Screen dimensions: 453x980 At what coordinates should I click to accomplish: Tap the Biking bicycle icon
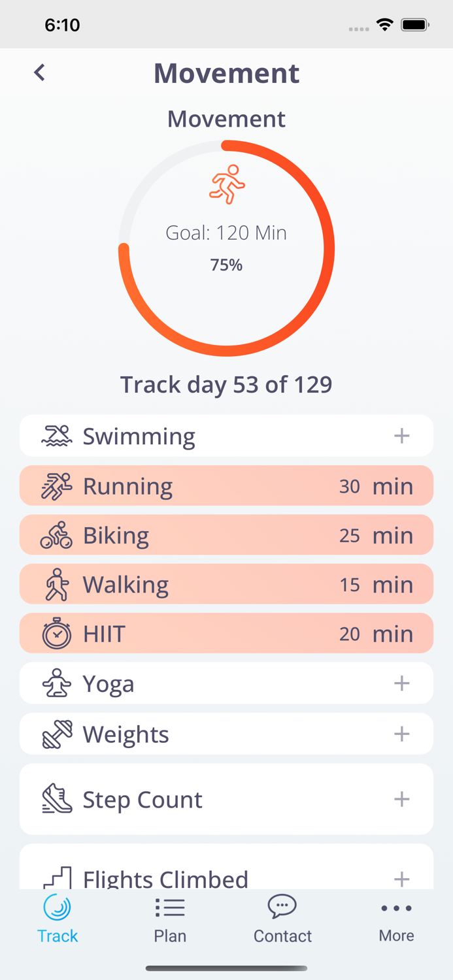click(56, 534)
